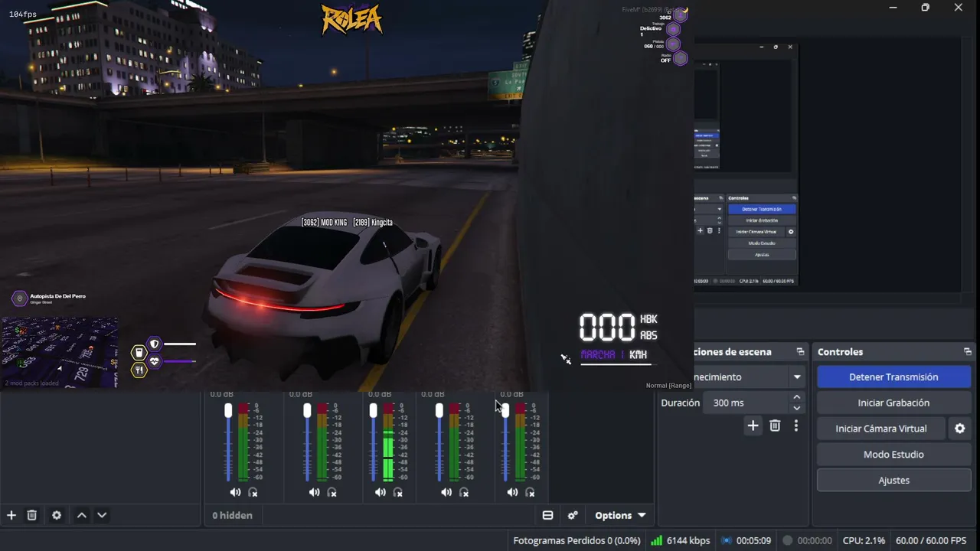Screen dimensions: 980x551
Task: Start recording with Iniciar Grabación
Action: click(893, 403)
